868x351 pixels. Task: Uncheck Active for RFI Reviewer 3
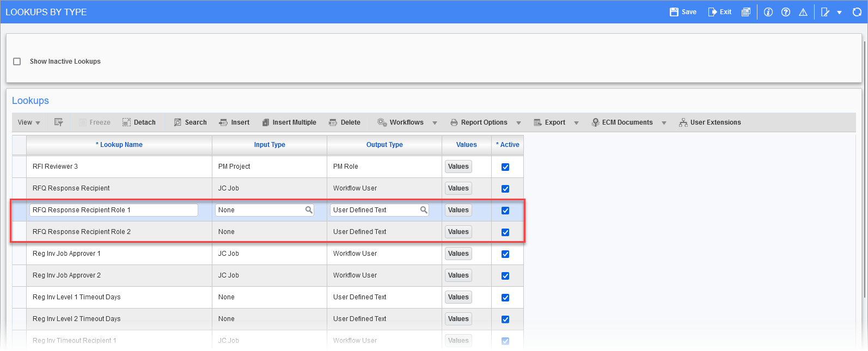(x=505, y=167)
